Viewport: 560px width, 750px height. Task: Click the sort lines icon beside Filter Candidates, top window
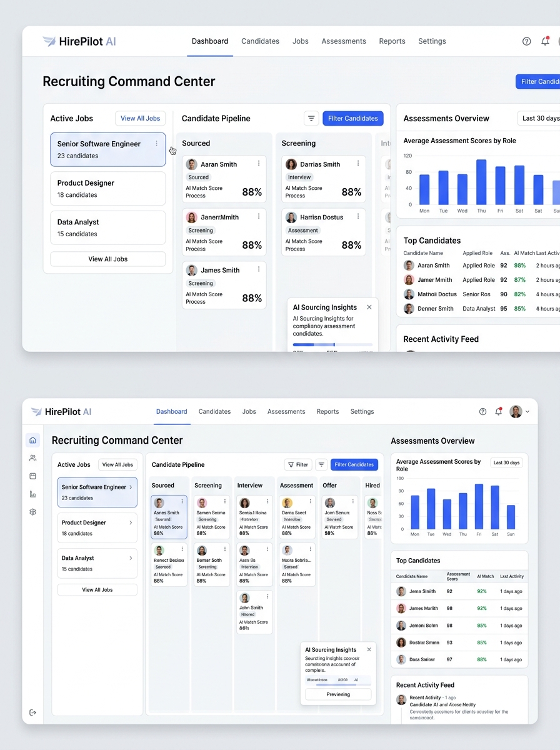coord(311,118)
